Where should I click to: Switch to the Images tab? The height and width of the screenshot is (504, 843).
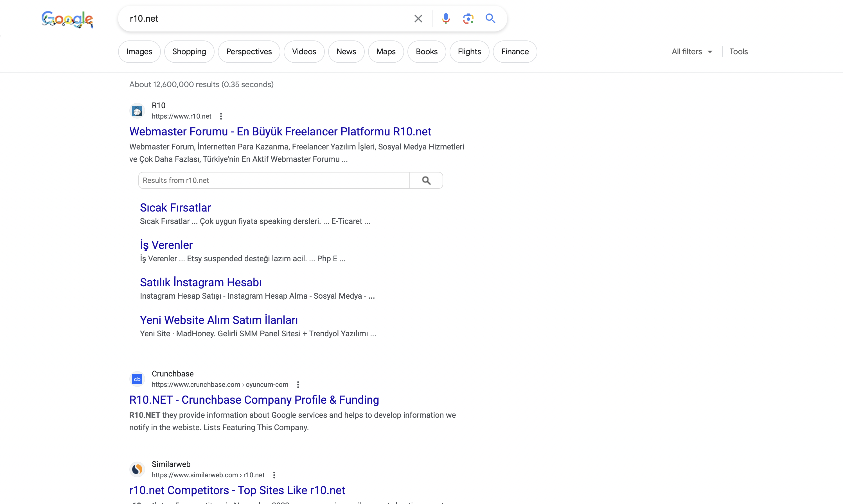[139, 52]
